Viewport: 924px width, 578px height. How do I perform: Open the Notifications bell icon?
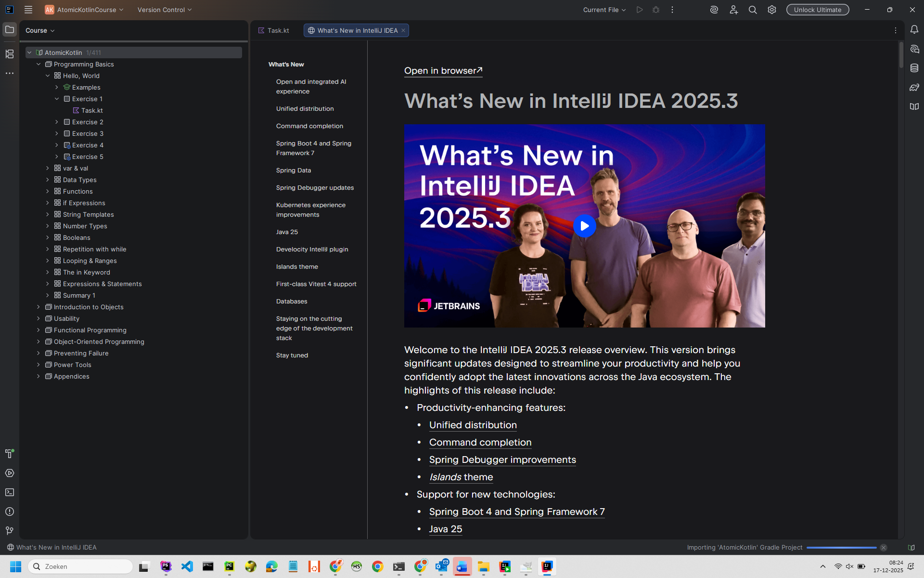[914, 30]
